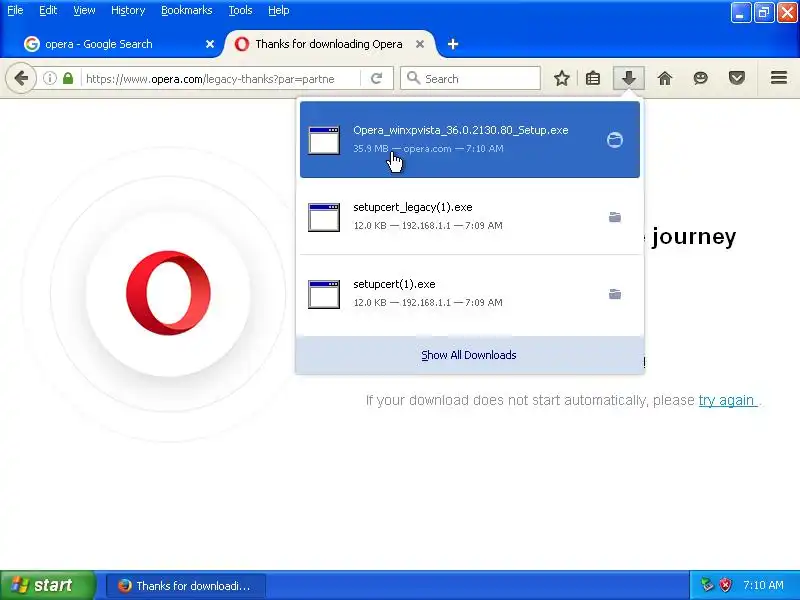Click the network tray icon
800x600 pixels.
[x=707, y=585]
